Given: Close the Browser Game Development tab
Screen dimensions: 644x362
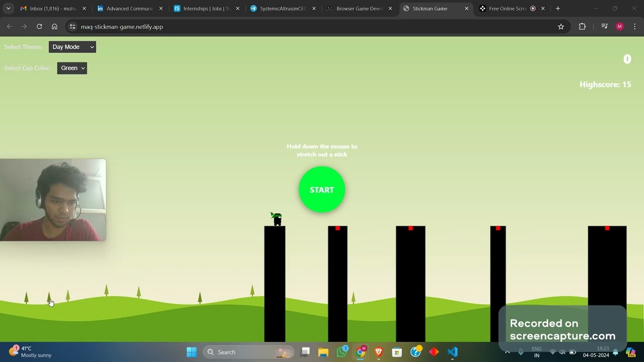Looking at the screenshot, I should 390,9.
